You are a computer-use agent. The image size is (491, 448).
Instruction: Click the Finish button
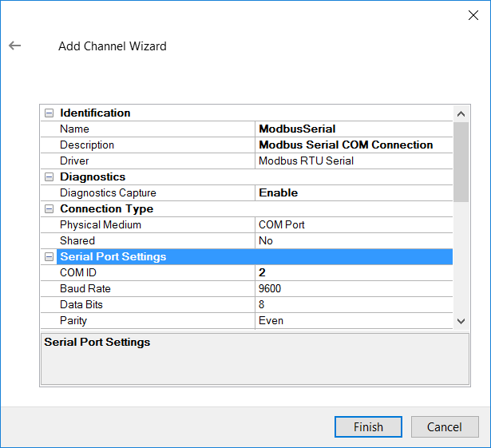tap(368, 426)
